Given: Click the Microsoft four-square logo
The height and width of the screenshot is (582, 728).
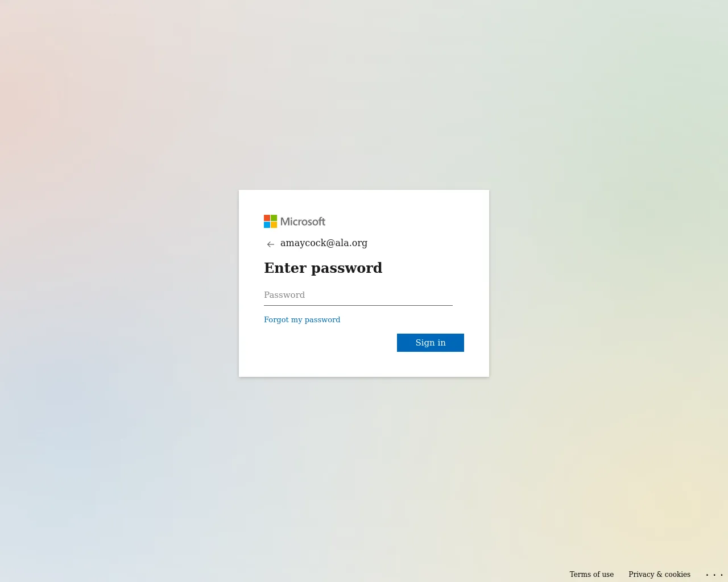Looking at the screenshot, I should pos(270,221).
